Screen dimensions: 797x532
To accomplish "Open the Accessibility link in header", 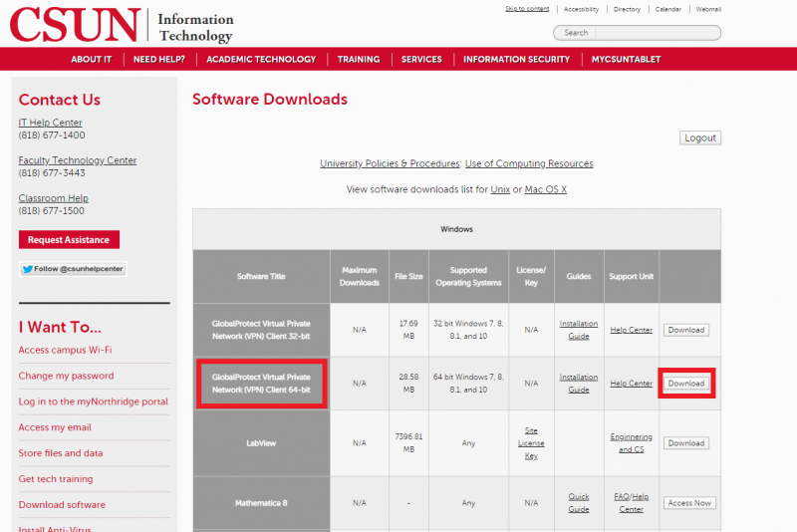I will click(581, 9).
